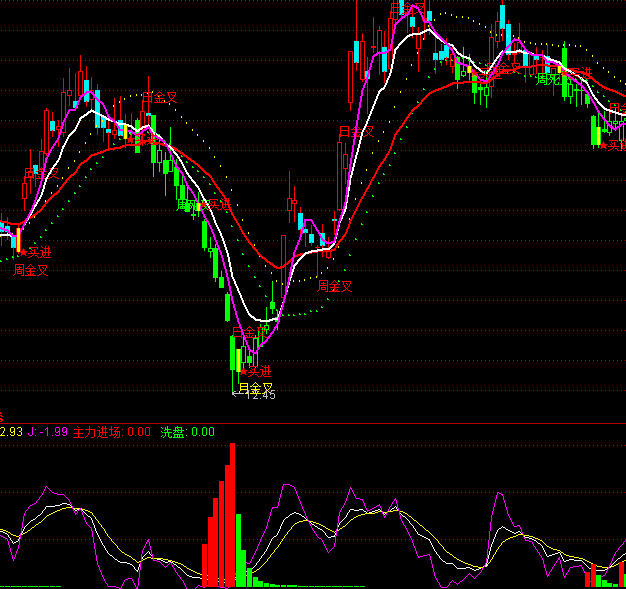Click the red 周金叉 label at bottom left
Screen dimensions: 626x589
coord(31,270)
